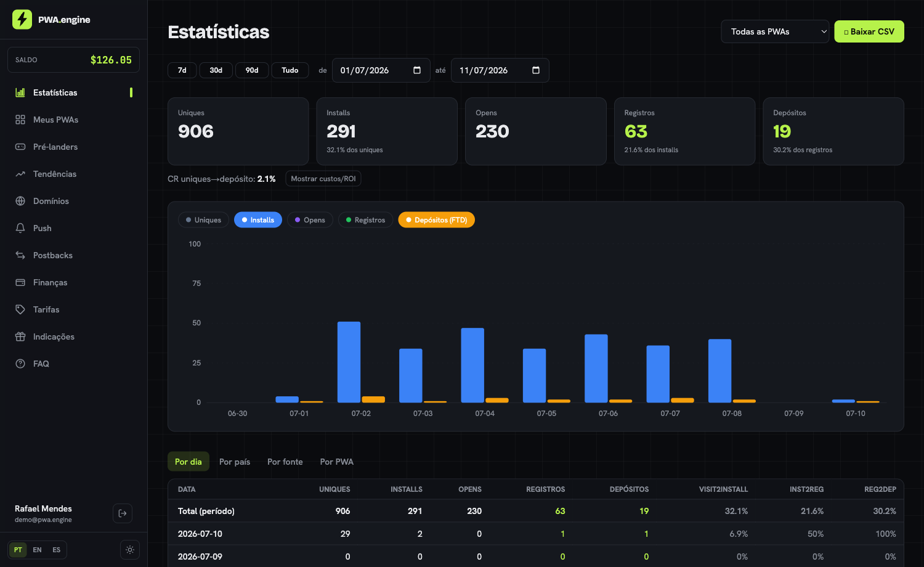Image resolution: width=924 pixels, height=567 pixels.
Task: Select the 90d range button
Action: (x=252, y=70)
